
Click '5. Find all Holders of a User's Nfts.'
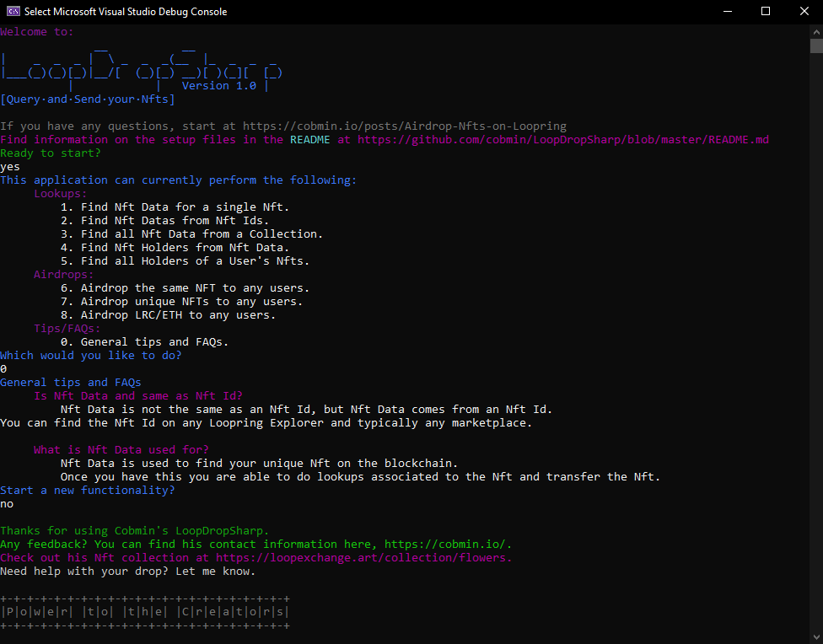point(185,260)
